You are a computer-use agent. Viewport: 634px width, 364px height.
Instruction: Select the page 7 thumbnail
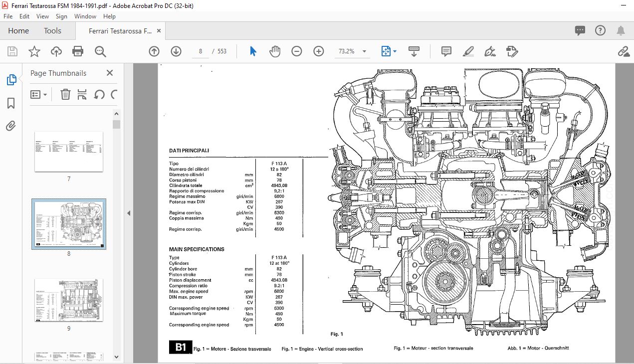click(x=69, y=152)
